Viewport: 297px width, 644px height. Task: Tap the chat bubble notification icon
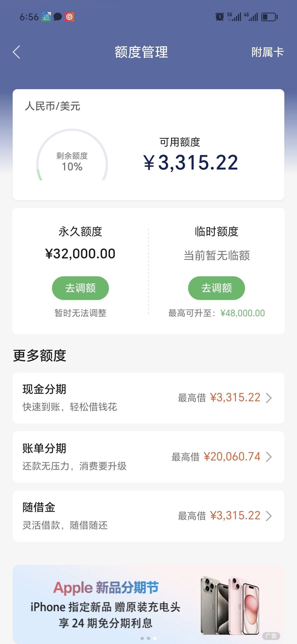57,17
